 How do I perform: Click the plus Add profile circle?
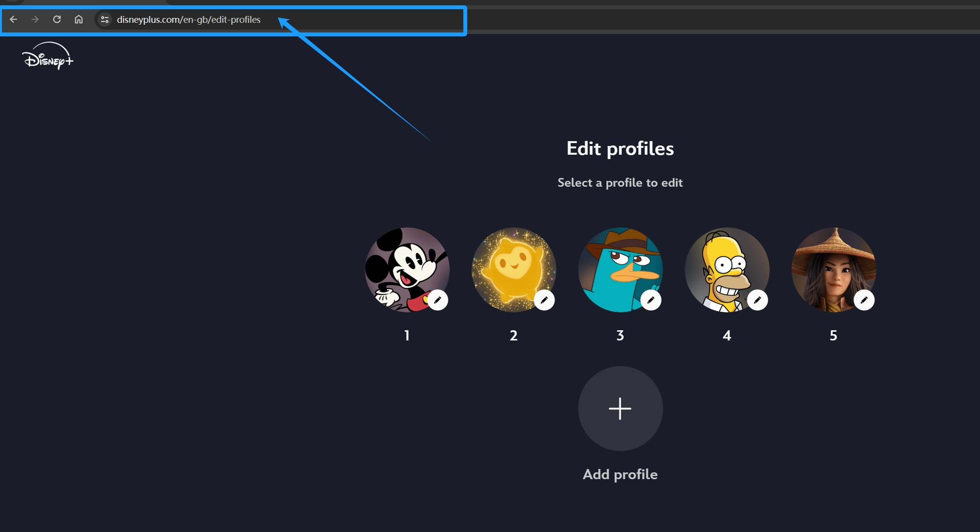pyautogui.click(x=620, y=408)
